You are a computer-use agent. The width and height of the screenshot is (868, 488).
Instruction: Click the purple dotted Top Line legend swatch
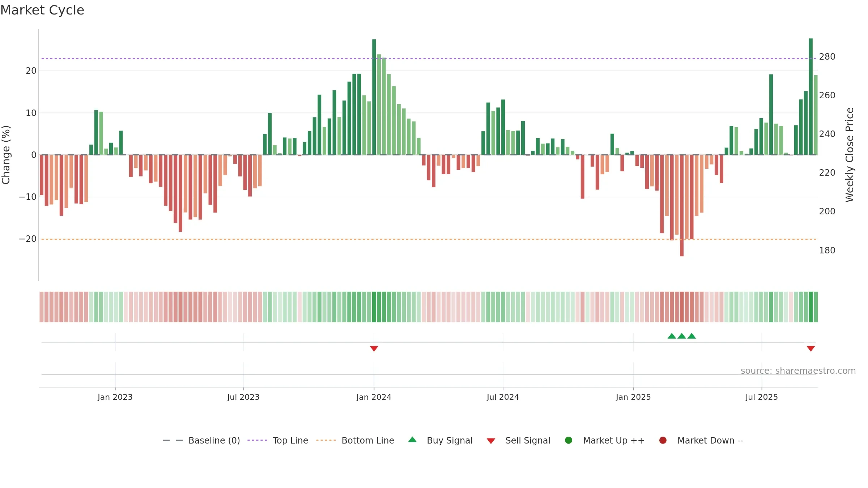257,440
